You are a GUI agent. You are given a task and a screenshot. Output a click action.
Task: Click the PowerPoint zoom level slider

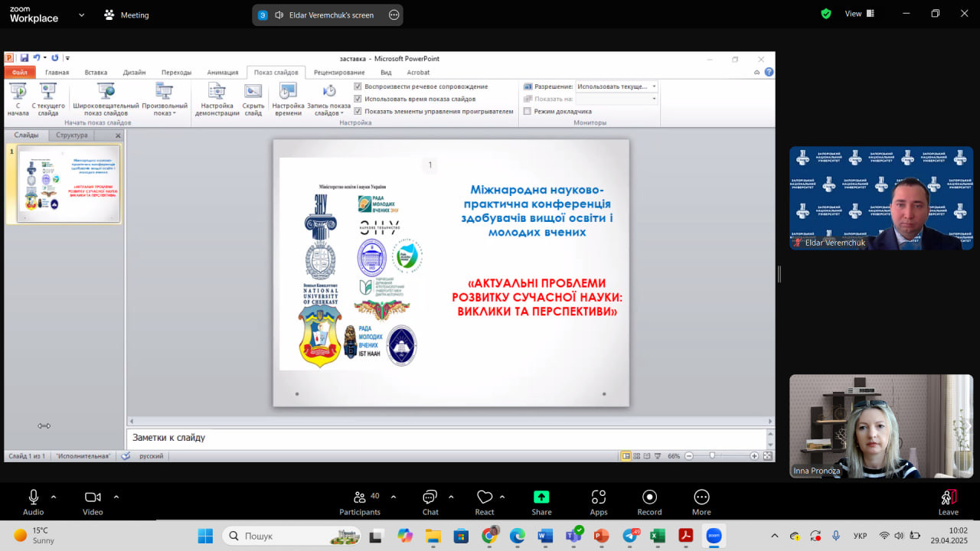pyautogui.click(x=720, y=456)
